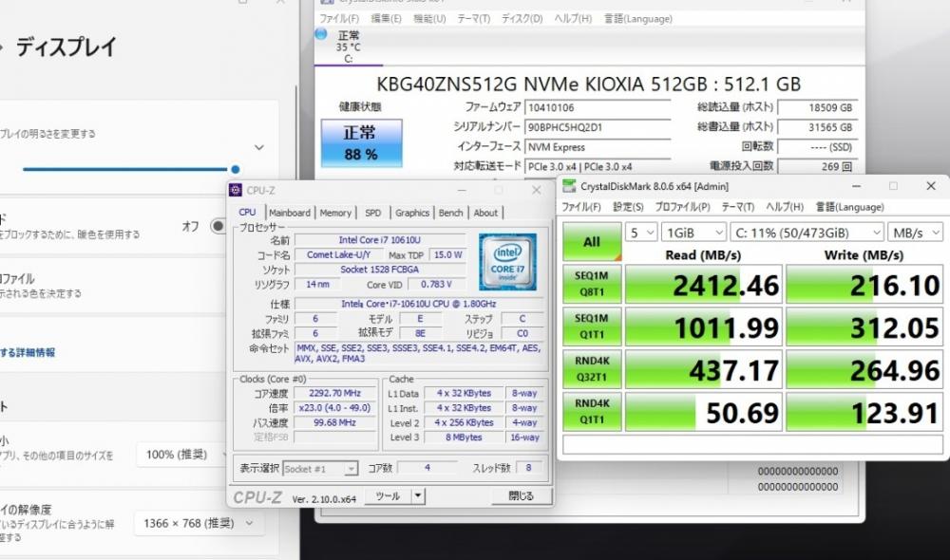
Task: Open the MB/s unit dropdown
Action: click(x=916, y=233)
